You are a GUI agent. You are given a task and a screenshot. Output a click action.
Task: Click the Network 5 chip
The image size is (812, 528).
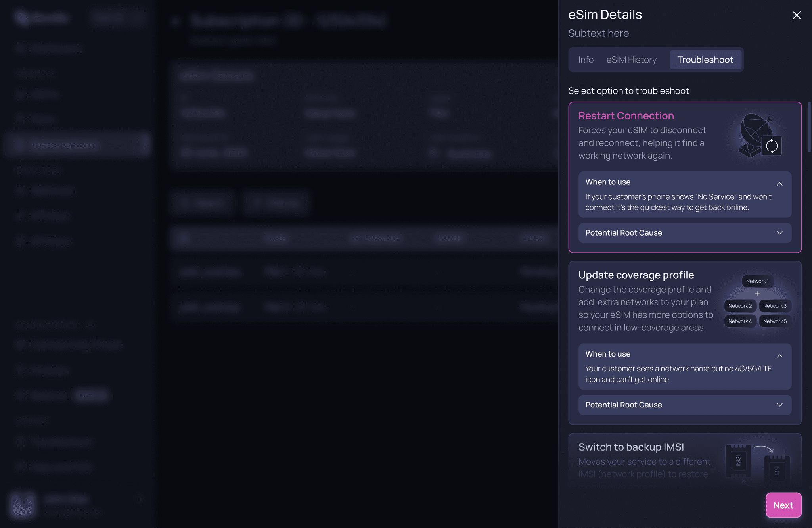coord(775,321)
